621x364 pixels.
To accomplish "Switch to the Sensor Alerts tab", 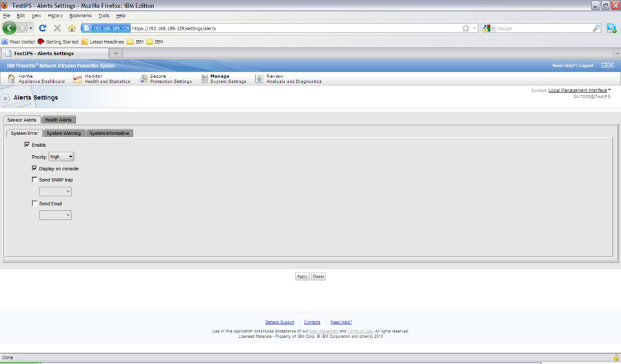I will coord(21,120).
